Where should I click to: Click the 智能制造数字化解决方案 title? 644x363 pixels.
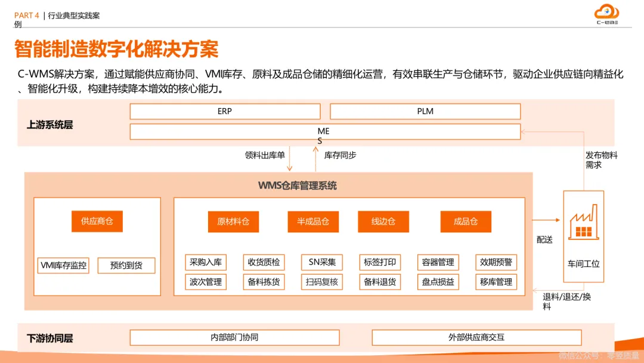pyautogui.click(x=116, y=50)
